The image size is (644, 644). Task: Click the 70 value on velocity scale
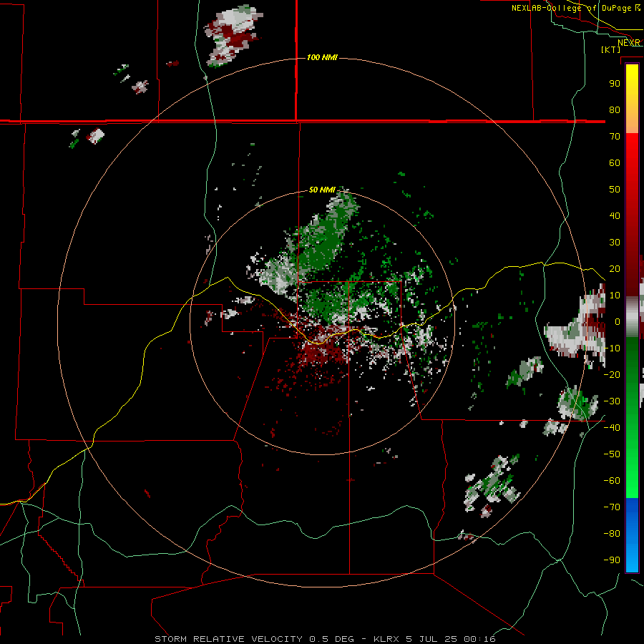coord(615,137)
